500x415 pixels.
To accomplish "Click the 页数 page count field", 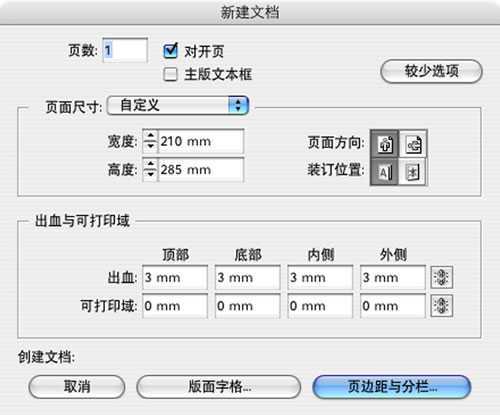I will [125, 50].
